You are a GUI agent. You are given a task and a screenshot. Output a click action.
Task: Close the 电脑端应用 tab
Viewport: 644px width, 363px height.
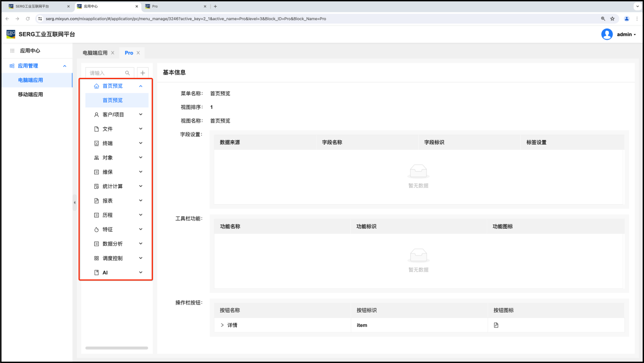[113, 53]
